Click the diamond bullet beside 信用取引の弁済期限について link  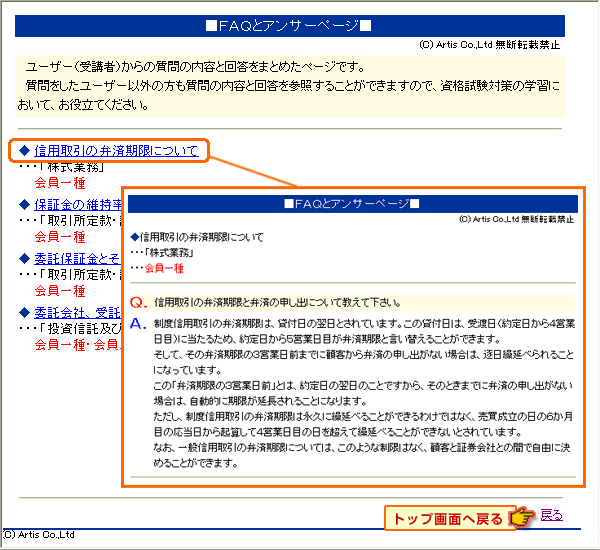[x=25, y=152]
